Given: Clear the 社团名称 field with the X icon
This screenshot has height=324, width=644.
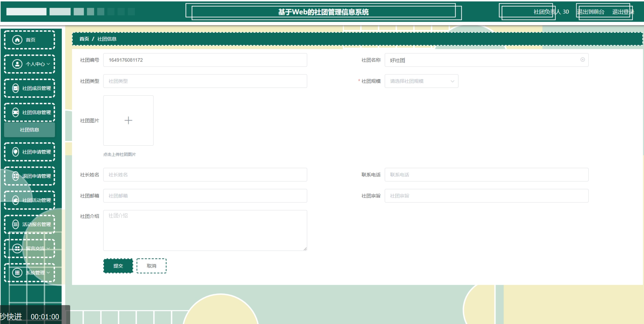Looking at the screenshot, I should click(582, 60).
